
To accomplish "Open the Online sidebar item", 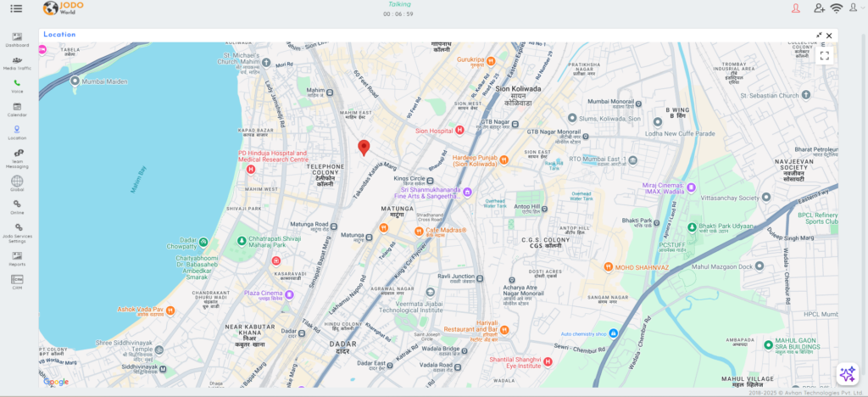I will pos(17,207).
